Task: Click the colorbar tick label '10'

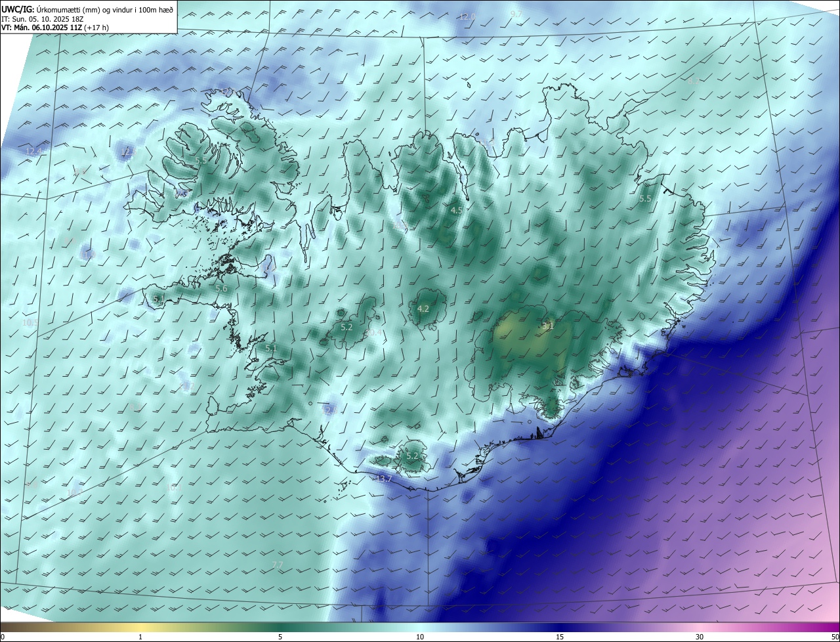Action: coord(420,637)
